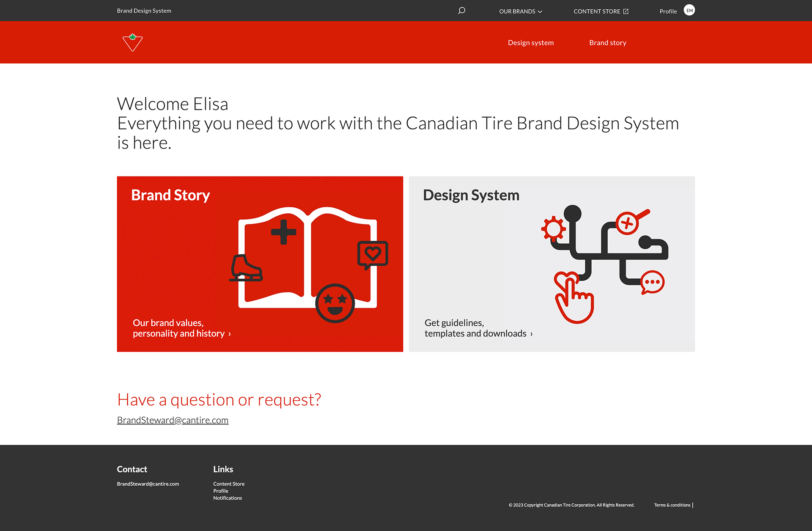Open footer Profile link
812x531 pixels.
click(x=221, y=491)
